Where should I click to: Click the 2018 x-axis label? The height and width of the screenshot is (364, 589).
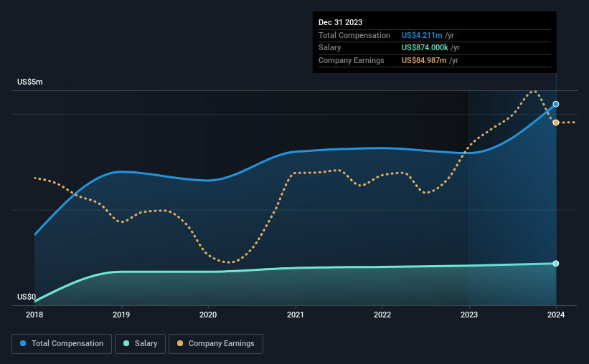[x=34, y=315]
